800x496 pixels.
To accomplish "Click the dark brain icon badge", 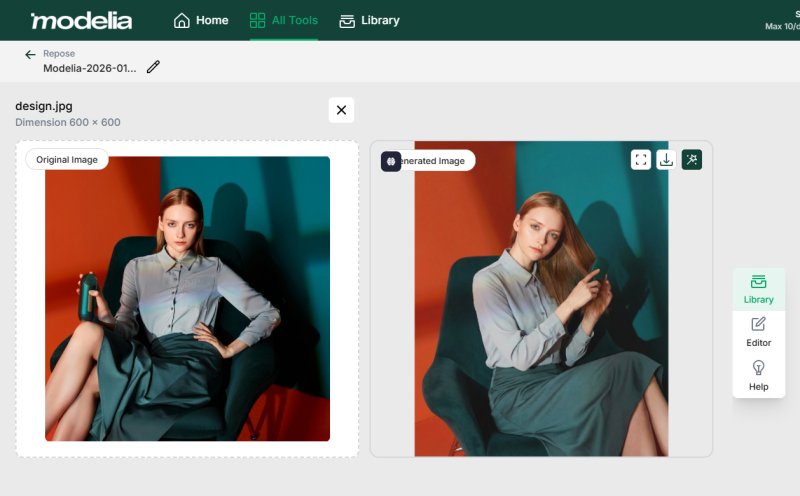I will click(391, 161).
